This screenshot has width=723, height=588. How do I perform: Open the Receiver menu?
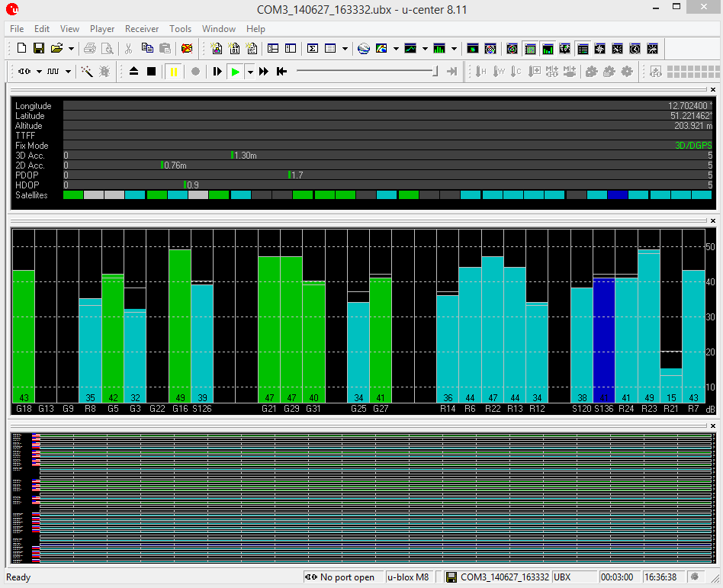[x=142, y=29]
